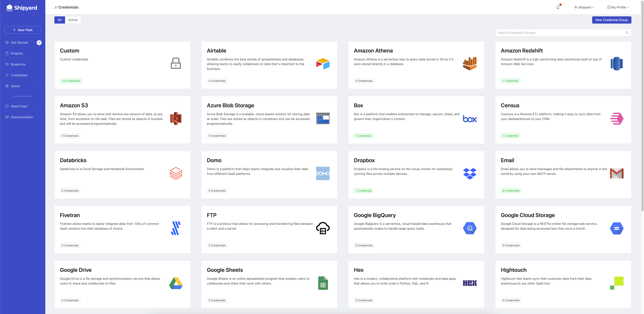Image resolution: width=644 pixels, height=314 pixels.
Task: Click the Databricks logo icon
Action: pos(176,173)
